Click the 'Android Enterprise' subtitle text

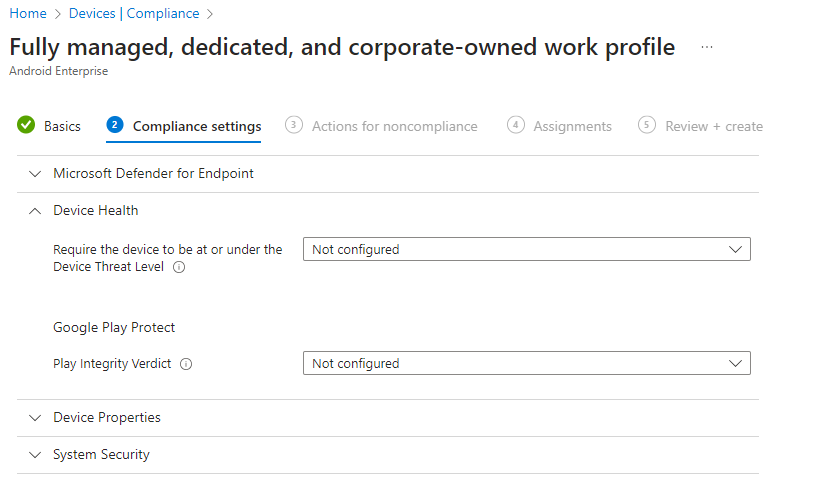click(x=58, y=71)
